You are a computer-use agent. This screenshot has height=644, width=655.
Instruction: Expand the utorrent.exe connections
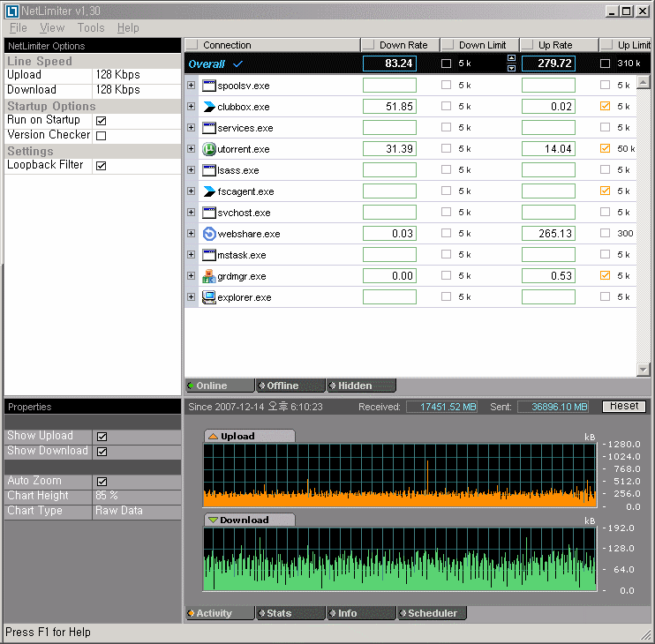(x=191, y=148)
